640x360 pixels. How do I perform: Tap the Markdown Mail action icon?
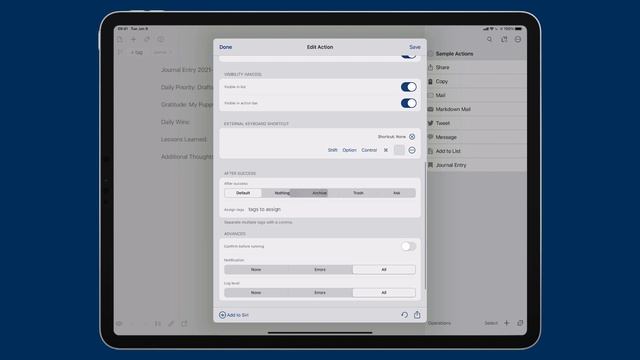(x=430, y=109)
